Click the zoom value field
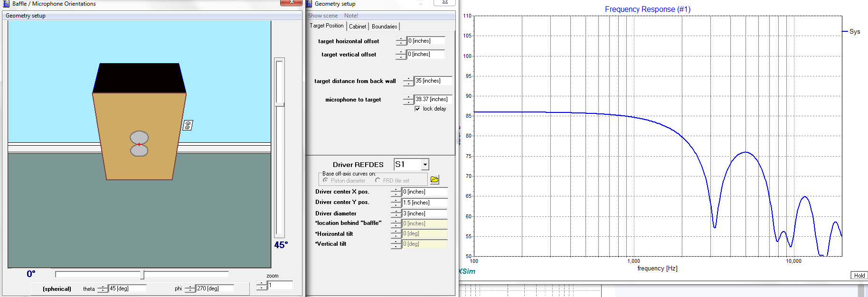Image resolution: width=868 pixels, height=297 pixels. pos(280,285)
